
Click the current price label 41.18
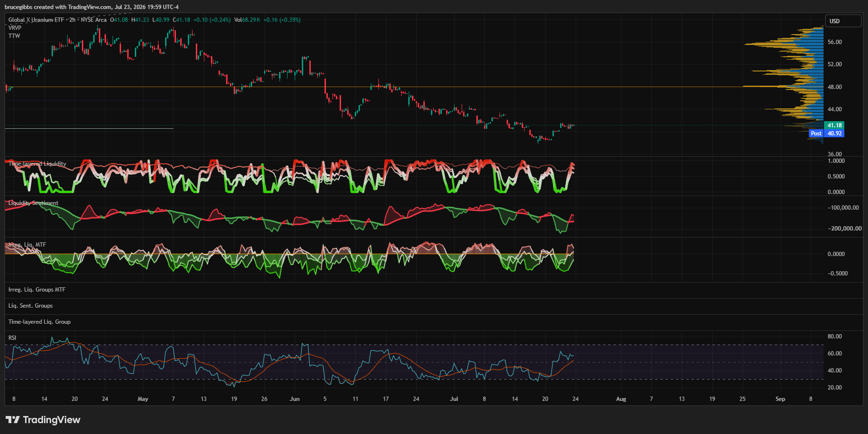coord(834,125)
